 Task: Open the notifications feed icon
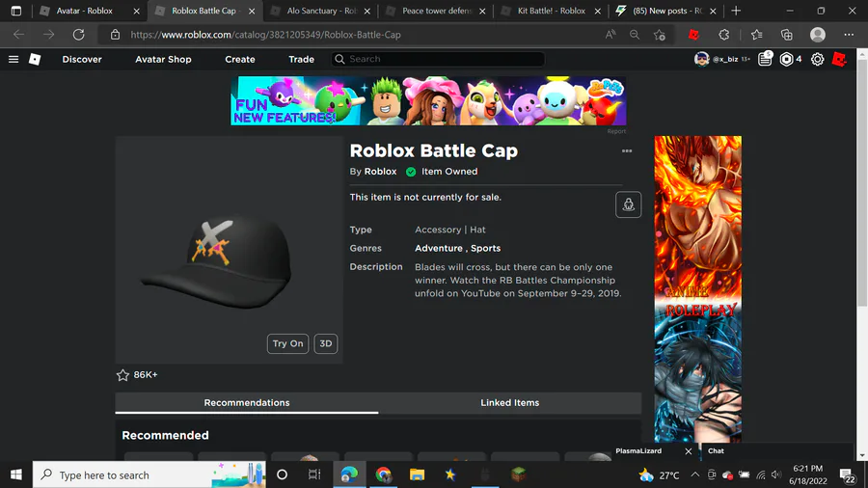(x=765, y=59)
